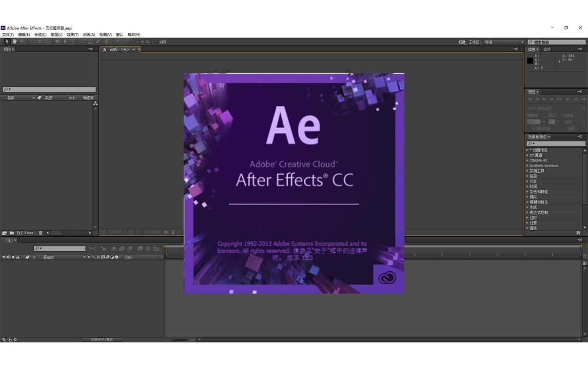
Task: Select the Zoom magnifier tool in toolbar
Action: coord(23,42)
